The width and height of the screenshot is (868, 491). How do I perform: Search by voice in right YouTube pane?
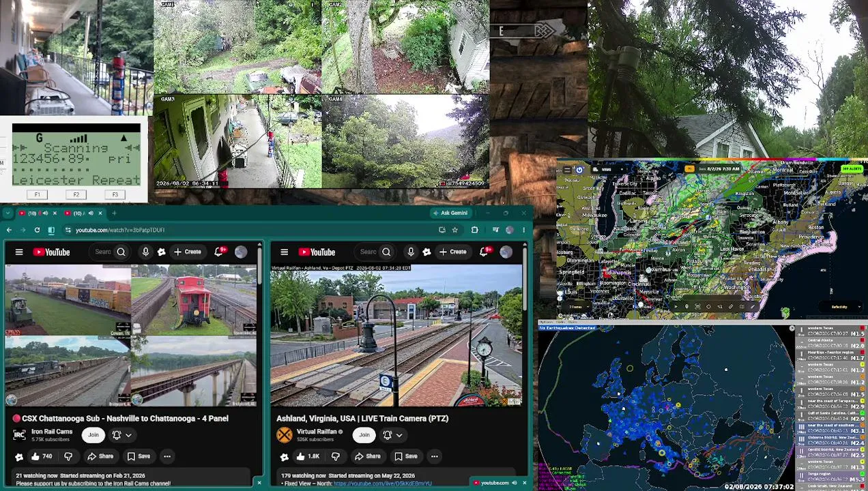pyautogui.click(x=411, y=252)
